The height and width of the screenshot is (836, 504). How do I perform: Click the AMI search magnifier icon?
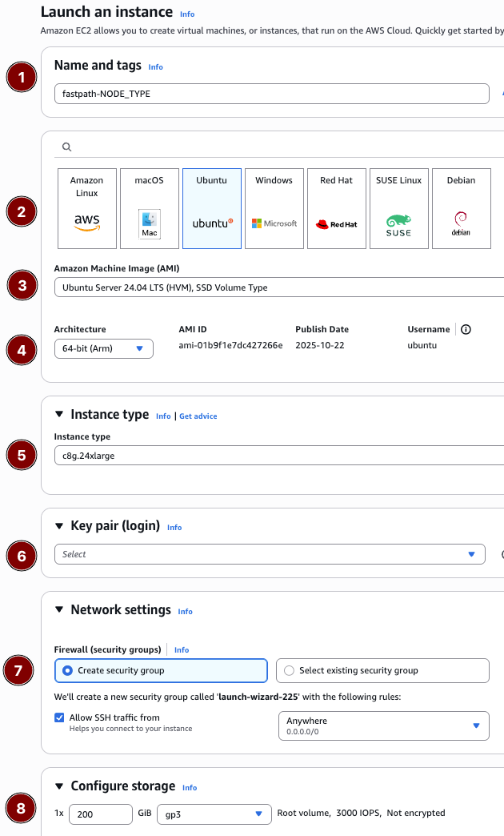[x=66, y=147]
